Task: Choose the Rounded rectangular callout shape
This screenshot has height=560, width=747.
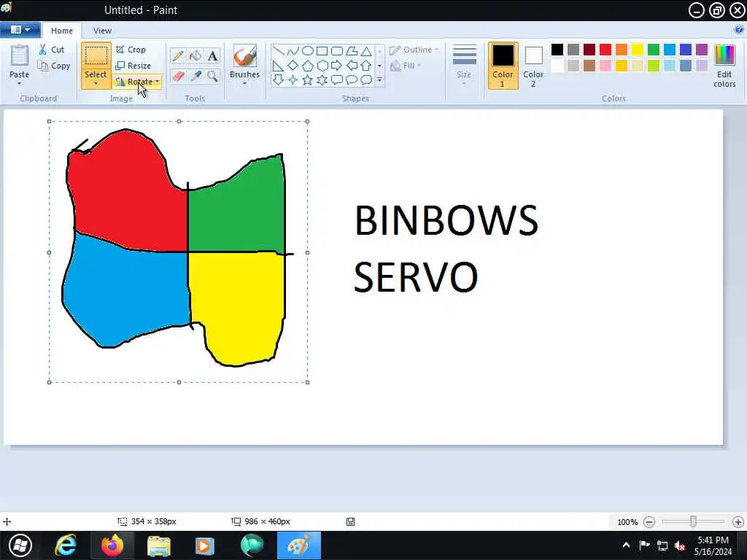Action: point(337,80)
